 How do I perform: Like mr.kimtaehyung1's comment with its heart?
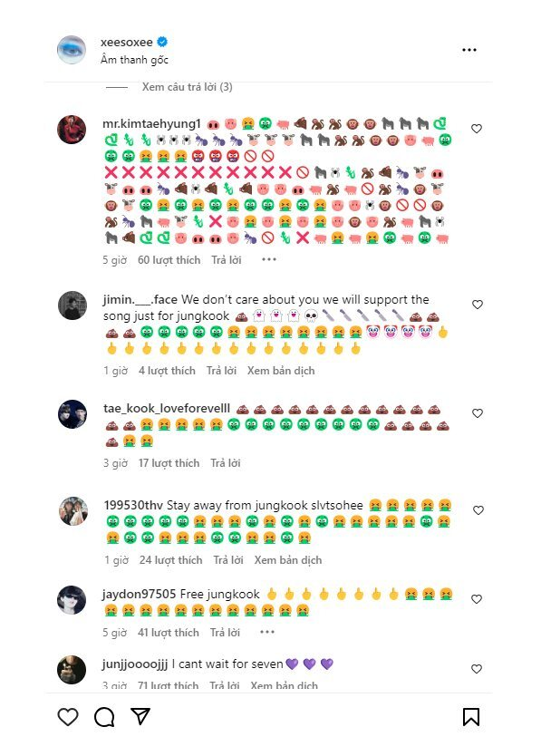point(477,129)
